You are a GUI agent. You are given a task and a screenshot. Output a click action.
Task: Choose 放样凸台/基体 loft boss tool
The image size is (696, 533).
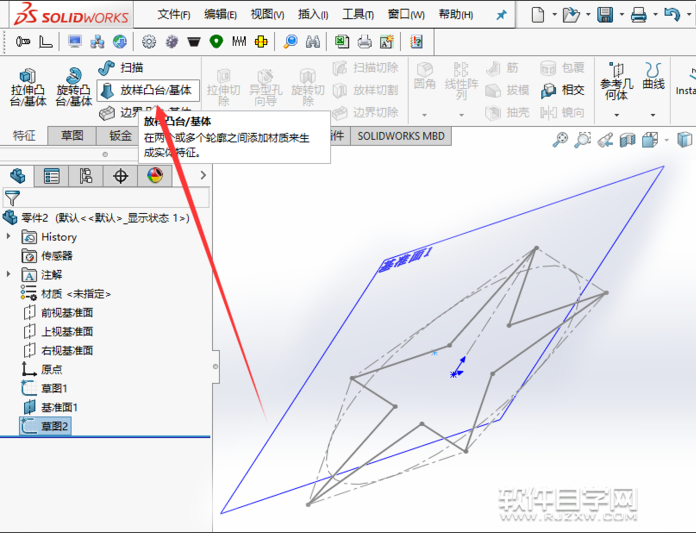click(148, 91)
